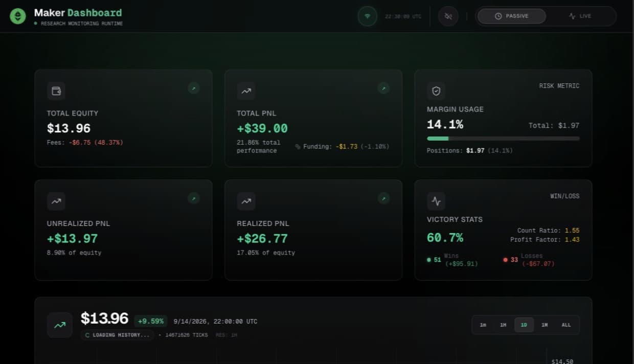Switch to Passive mode

click(511, 16)
